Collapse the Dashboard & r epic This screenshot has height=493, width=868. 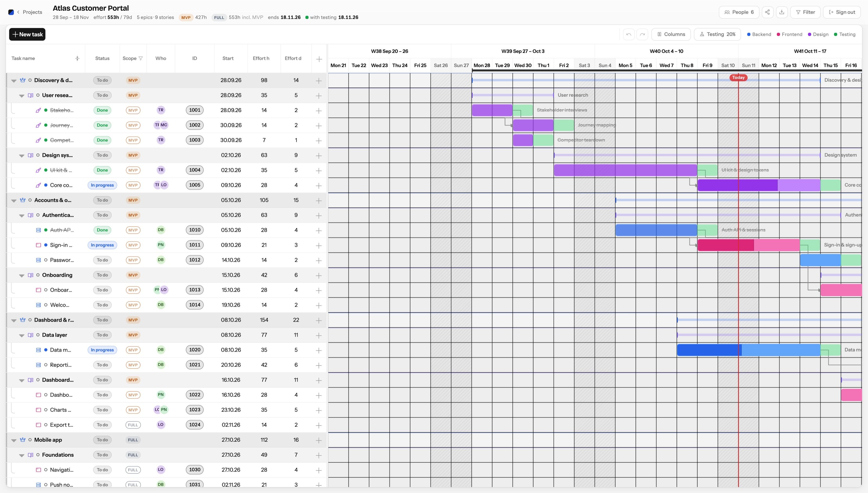point(14,320)
